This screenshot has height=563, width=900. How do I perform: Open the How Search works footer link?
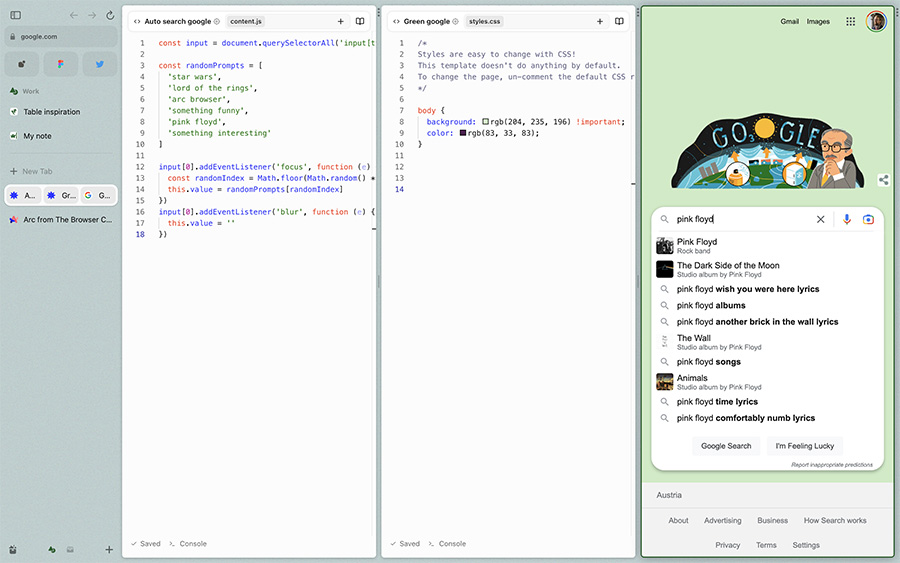[835, 521]
